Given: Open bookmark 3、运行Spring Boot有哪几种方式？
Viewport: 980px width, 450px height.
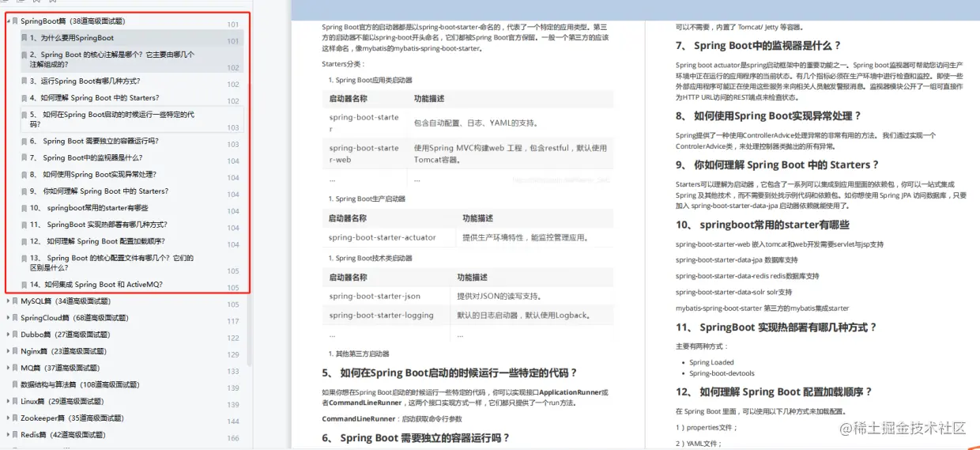Looking at the screenshot, I should (x=85, y=81).
